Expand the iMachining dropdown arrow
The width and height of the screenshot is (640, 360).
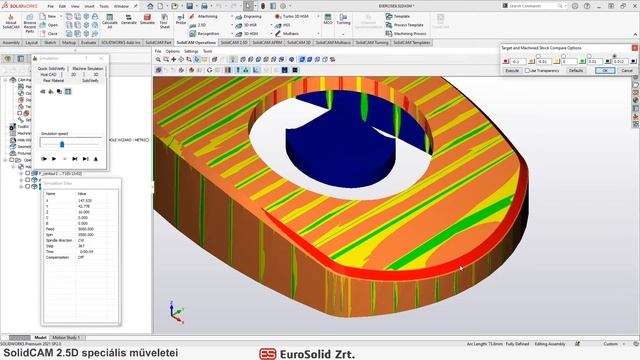pyautogui.click(x=232, y=16)
